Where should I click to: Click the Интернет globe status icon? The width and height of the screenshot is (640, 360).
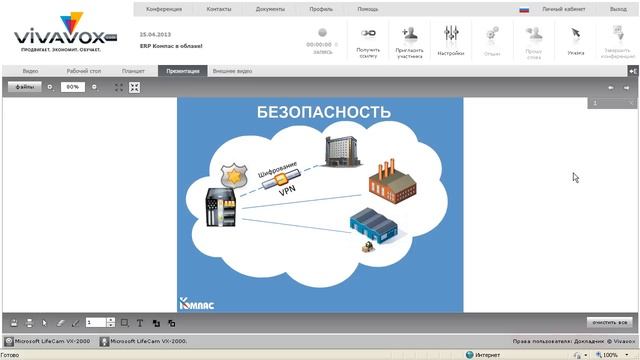(469, 355)
